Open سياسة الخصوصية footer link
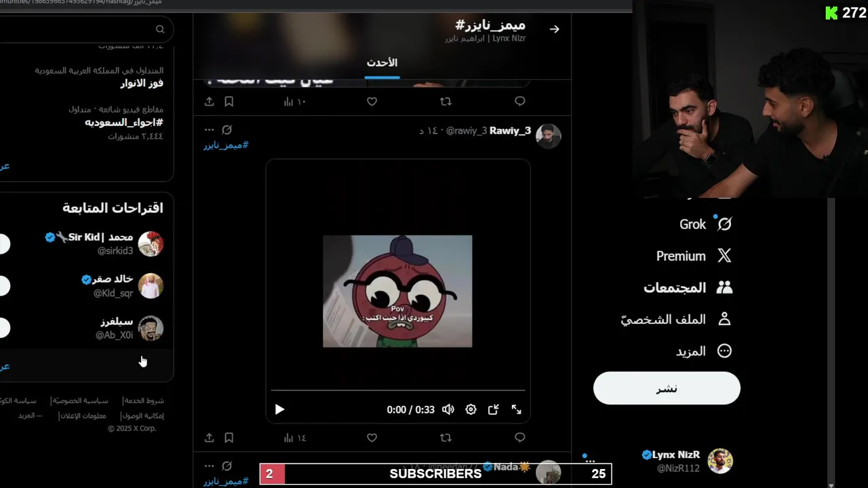Image resolution: width=868 pixels, height=488 pixels. (x=81, y=401)
